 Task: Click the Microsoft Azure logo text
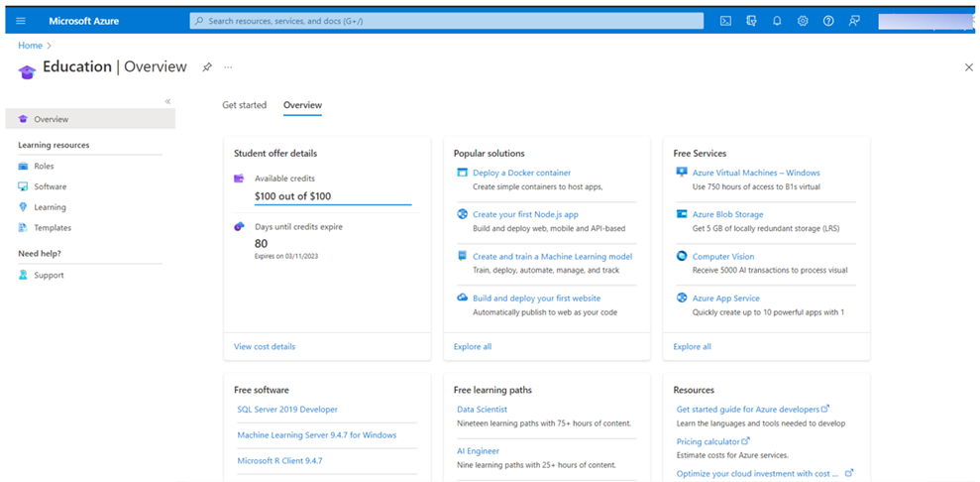coord(84,21)
